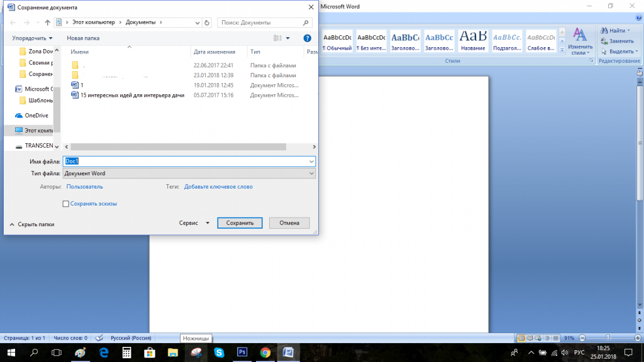Open the 'Сервис' tools dropdown
This screenshot has width=644, height=362.
tap(193, 223)
